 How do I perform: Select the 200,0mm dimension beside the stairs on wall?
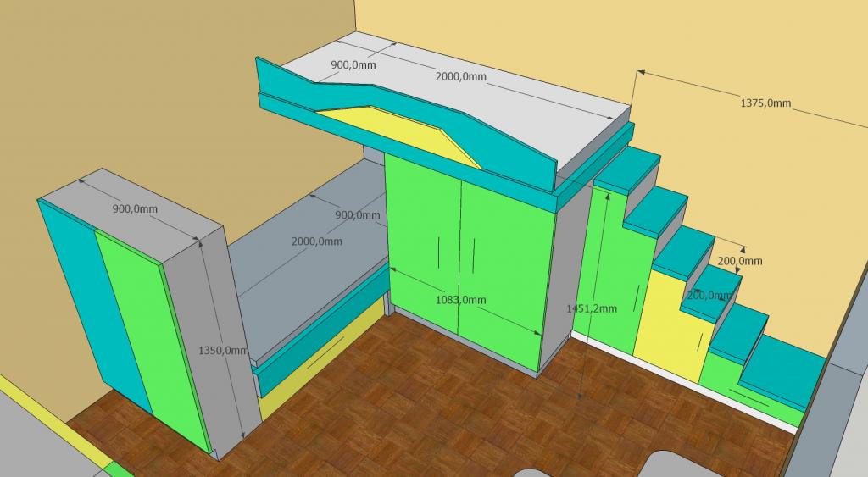[x=740, y=261]
